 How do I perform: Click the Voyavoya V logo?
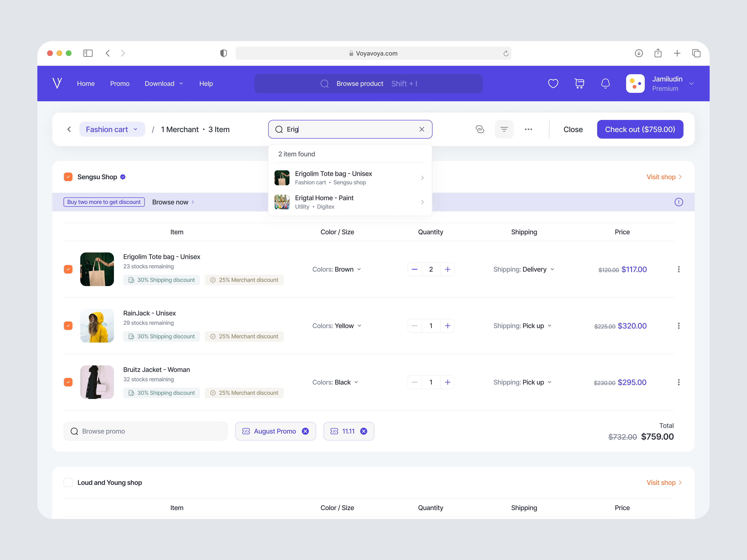[57, 83]
